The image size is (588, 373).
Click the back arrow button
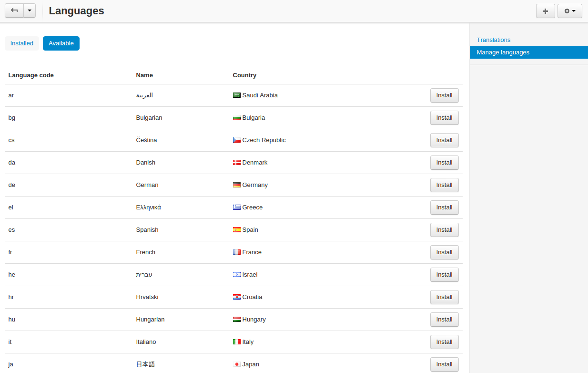pos(14,10)
